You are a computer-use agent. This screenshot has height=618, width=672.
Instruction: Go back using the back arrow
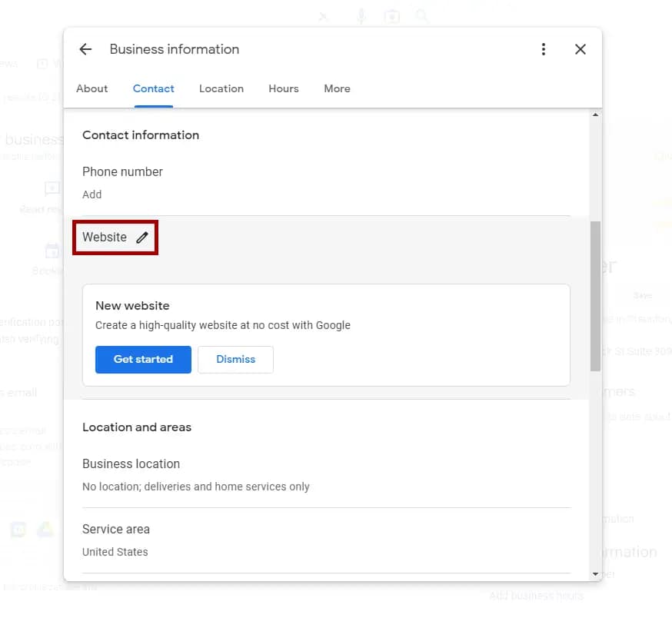coord(85,48)
